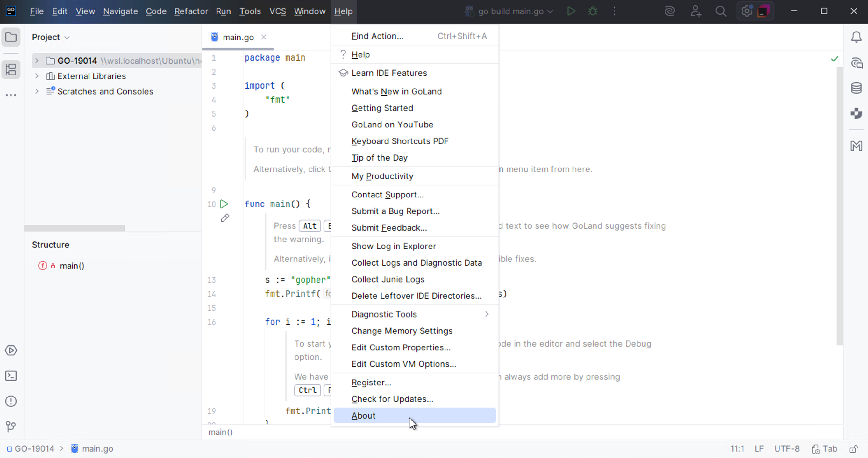Open the Terminal tool window icon
The image size is (868, 458).
coord(11,376)
